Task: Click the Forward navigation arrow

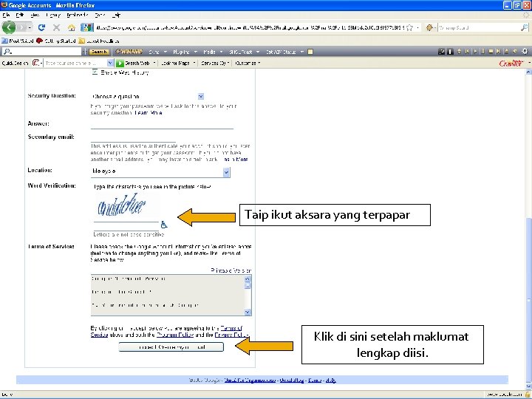Action: [x=22, y=27]
